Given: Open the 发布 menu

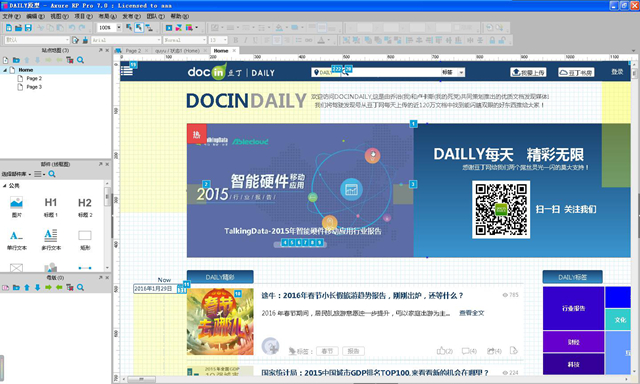Looking at the screenshot, I should tap(132, 16).
